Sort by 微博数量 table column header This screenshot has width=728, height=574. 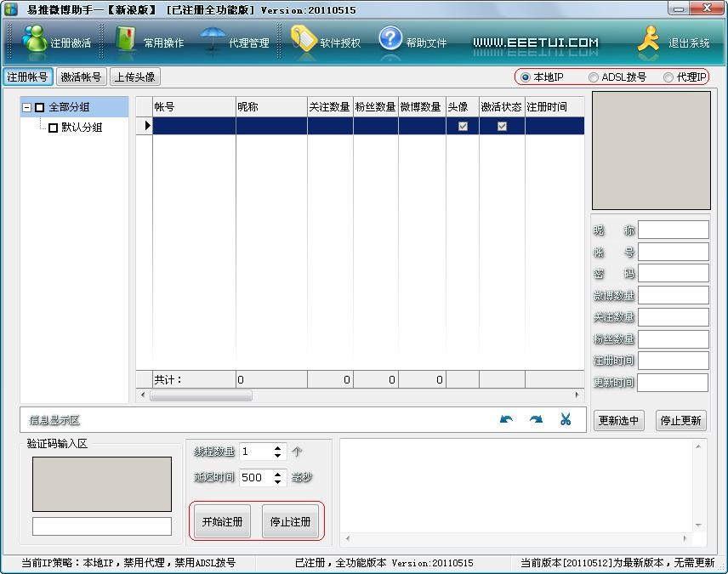(422, 107)
